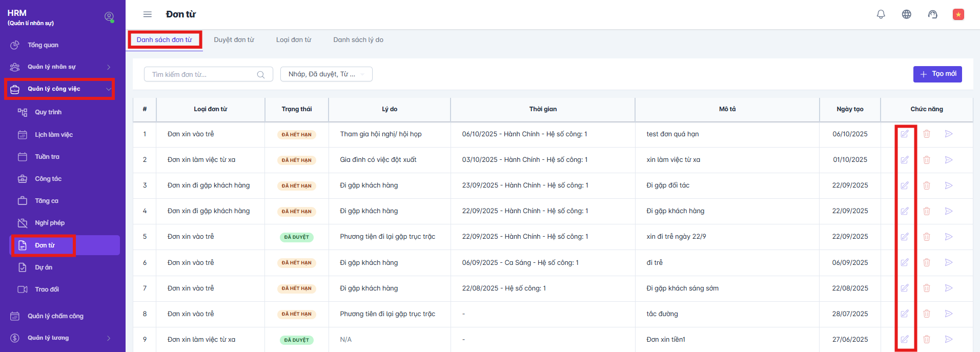This screenshot has height=352, width=980.
Task: Click the Tạo mới button
Action: (937, 74)
